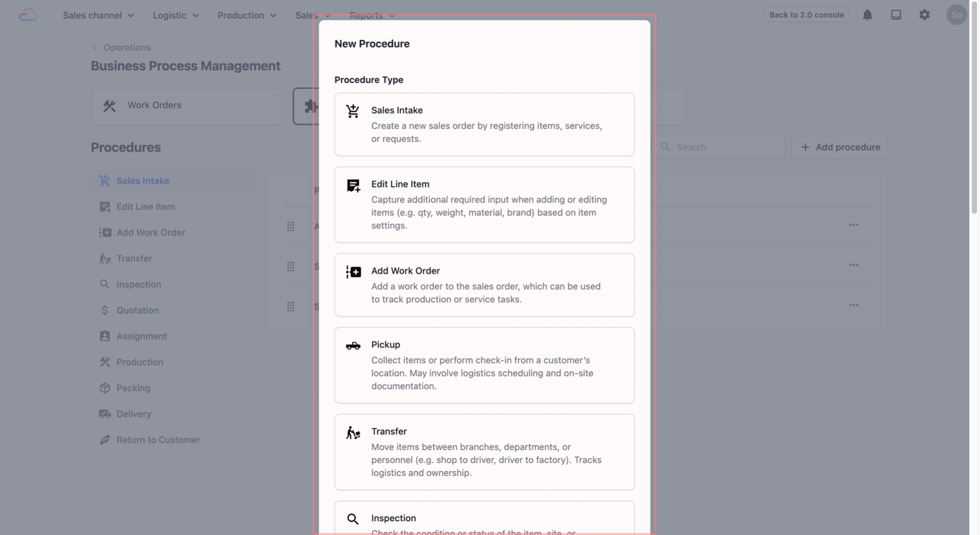The width and height of the screenshot is (980, 535).
Task: Open the Logistic dropdown menu
Action: click(x=176, y=15)
